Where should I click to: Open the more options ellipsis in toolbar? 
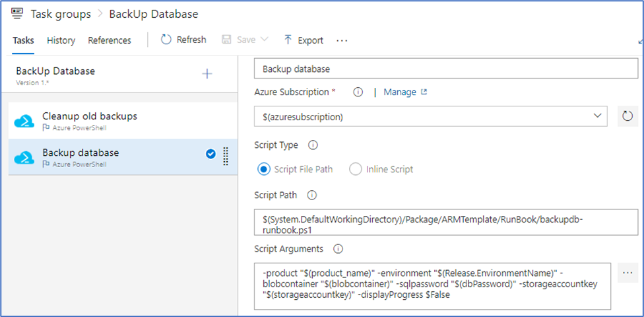[342, 40]
